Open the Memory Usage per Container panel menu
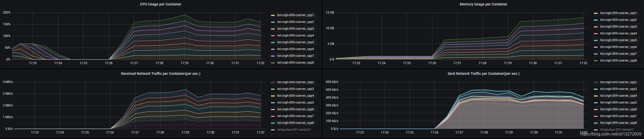The width and height of the screenshot is (644, 139). [x=483, y=4]
